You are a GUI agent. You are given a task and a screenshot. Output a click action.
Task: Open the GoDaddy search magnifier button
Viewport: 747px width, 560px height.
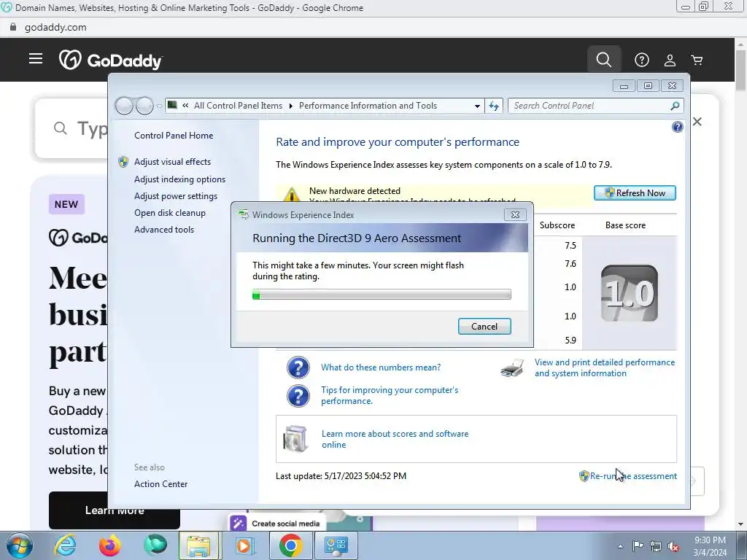point(603,60)
